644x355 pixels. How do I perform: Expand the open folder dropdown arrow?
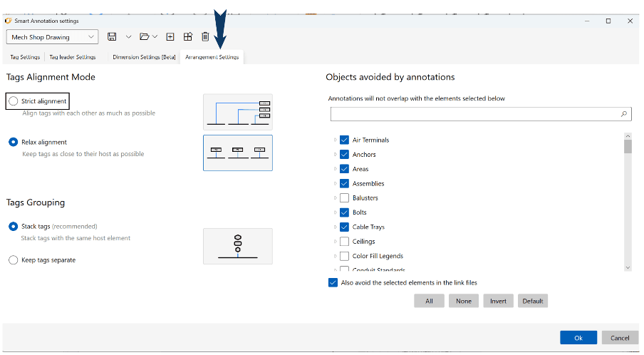pyautogui.click(x=155, y=36)
